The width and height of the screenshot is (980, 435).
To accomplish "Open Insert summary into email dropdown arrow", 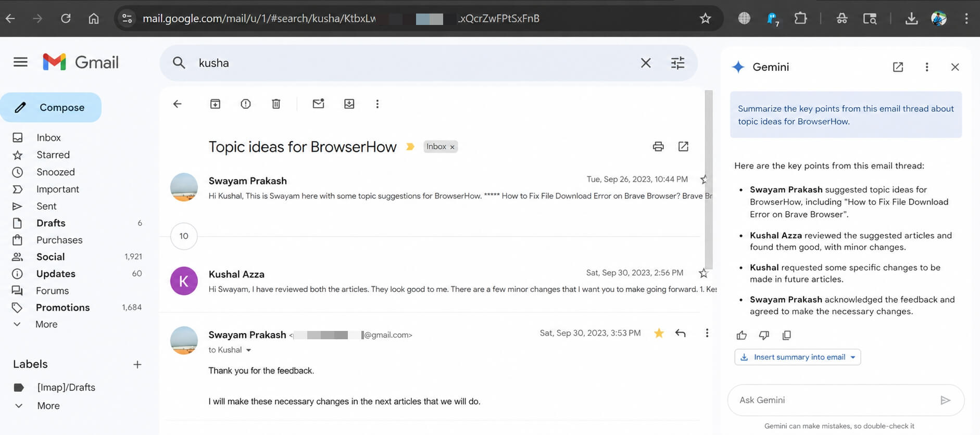I will 853,357.
